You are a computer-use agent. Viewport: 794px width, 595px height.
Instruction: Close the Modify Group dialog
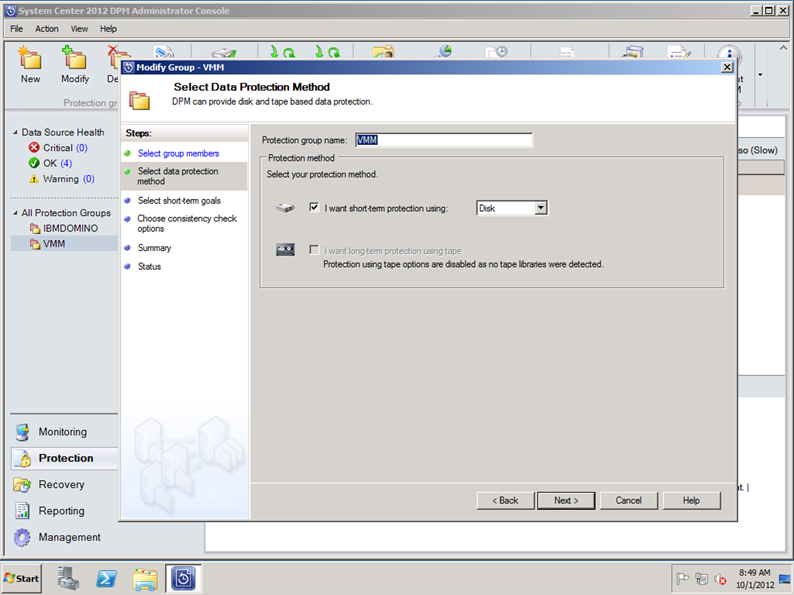click(x=727, y=67)
